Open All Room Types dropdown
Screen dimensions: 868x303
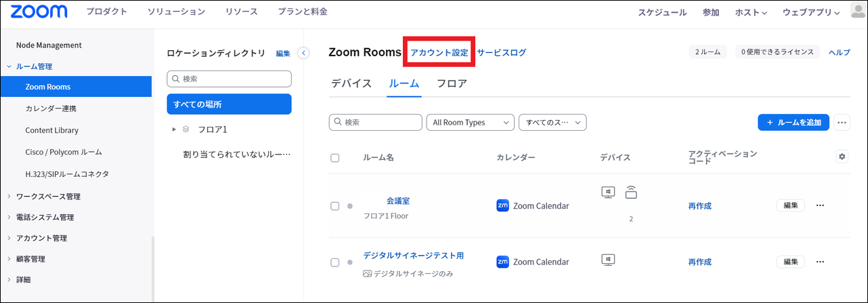point(470,123)
